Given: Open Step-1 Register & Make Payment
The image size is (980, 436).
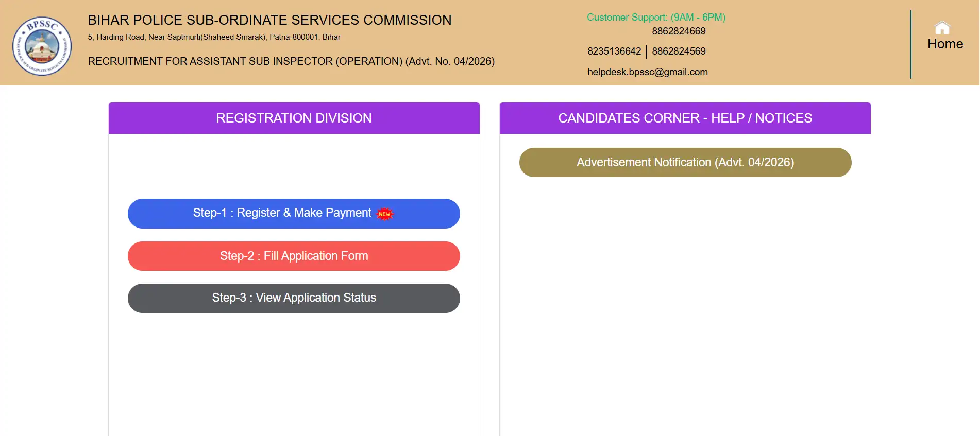Looking at the screenshot, I should pyautogui.click(x=294, y=214).
